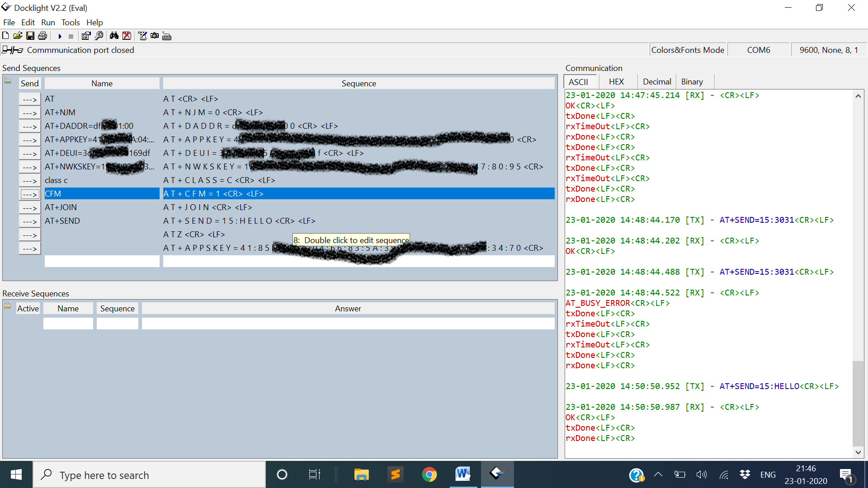
Task: Select the AT+JOIN name cell
Action: click(x=102, y=207)
